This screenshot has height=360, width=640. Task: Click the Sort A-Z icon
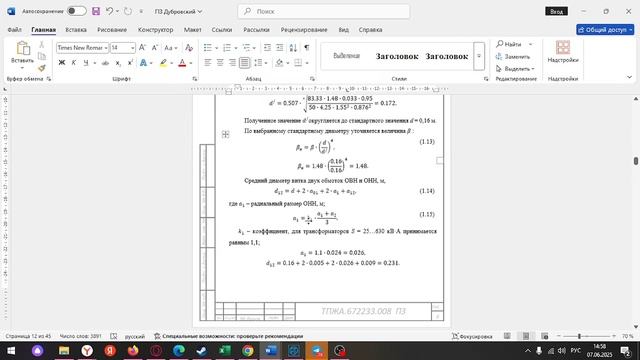point(293,48)
